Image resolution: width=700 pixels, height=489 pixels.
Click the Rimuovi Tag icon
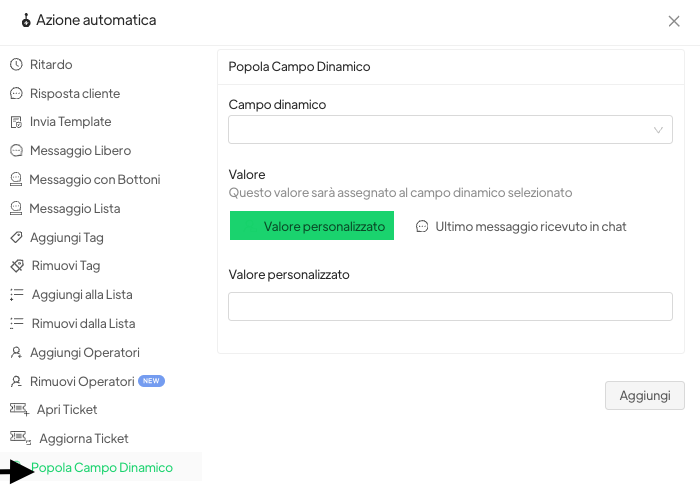point(16,266)
